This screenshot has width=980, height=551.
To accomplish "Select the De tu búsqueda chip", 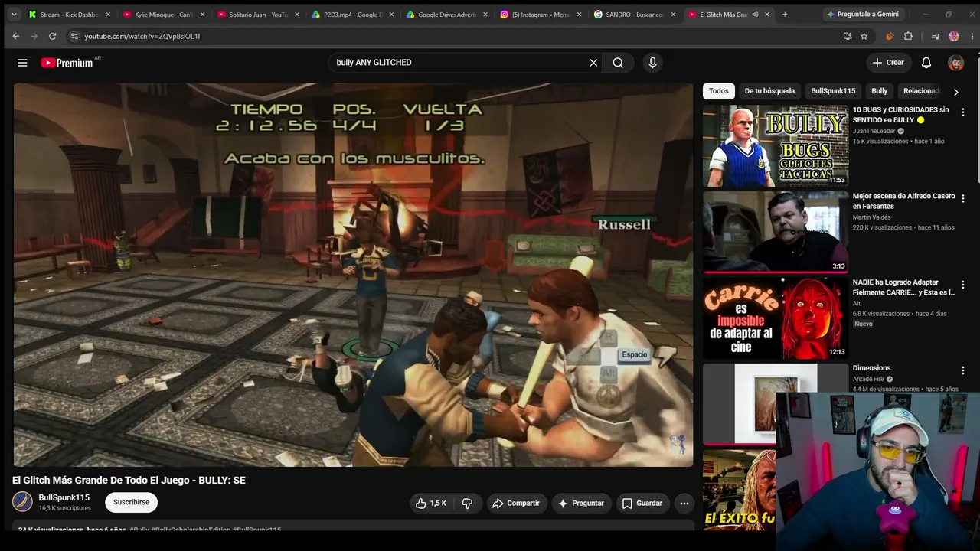I will 769,91.
